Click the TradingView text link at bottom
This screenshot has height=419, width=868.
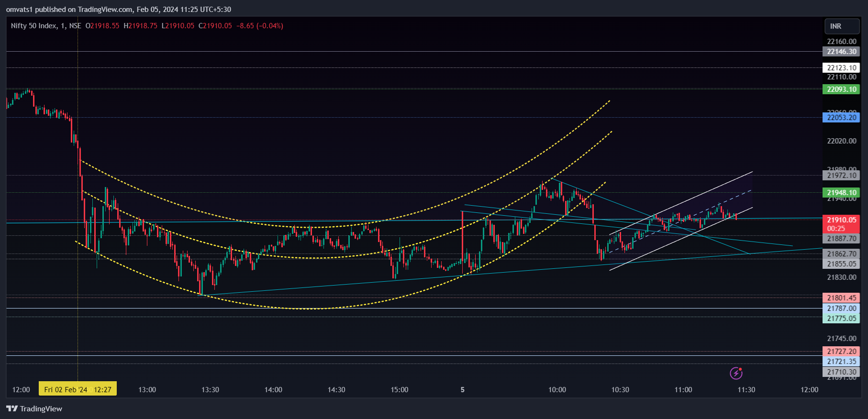(x=41, y=408)
